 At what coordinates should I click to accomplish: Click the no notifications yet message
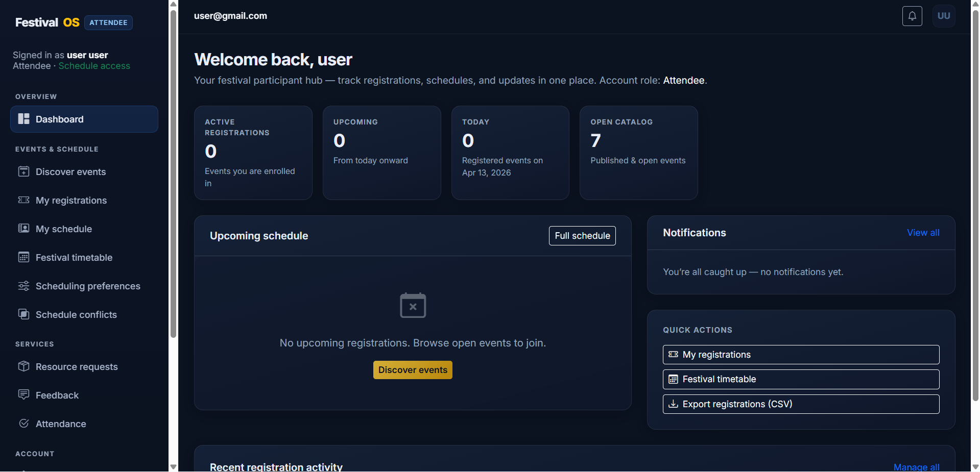753,272
